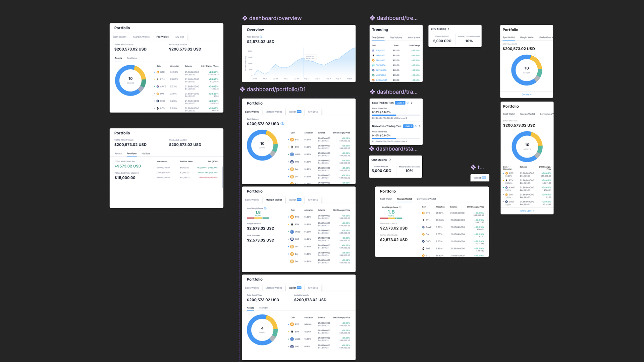Open CRO Staking chevron in top standalone card

point(448,29)
